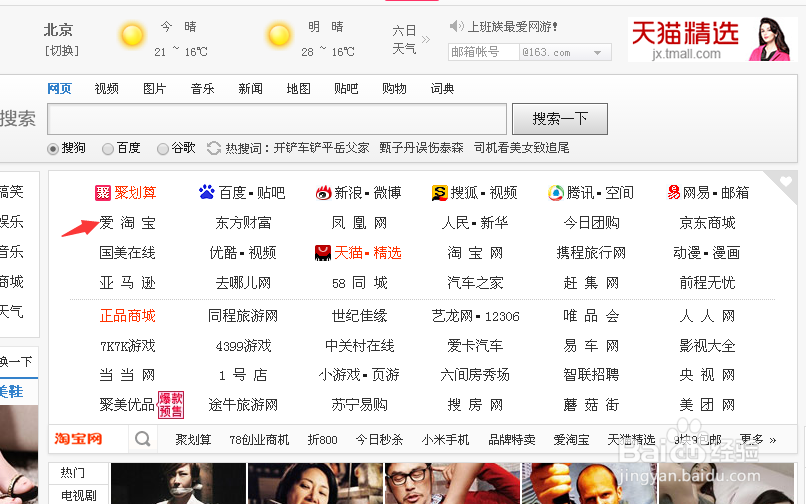Image resolution: width=806 pixels, height=504 pixels.
Task: Expand 更多 in the Taobao bar
Action: pyautogui.click(x=758, y=440)
